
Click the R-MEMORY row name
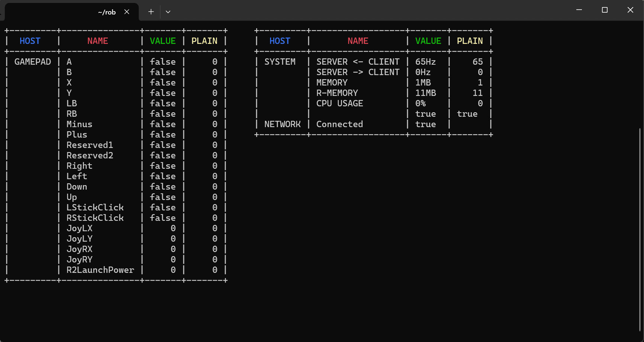coord(337,93)
